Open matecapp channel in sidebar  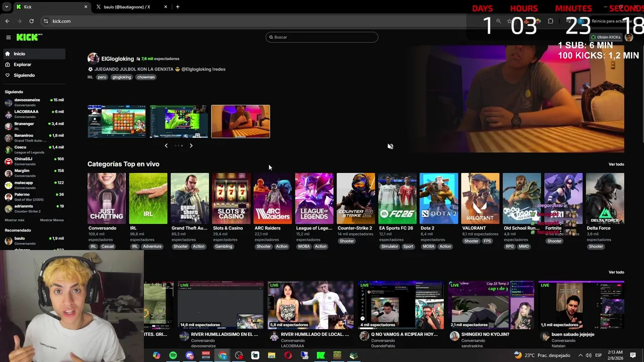34,185
